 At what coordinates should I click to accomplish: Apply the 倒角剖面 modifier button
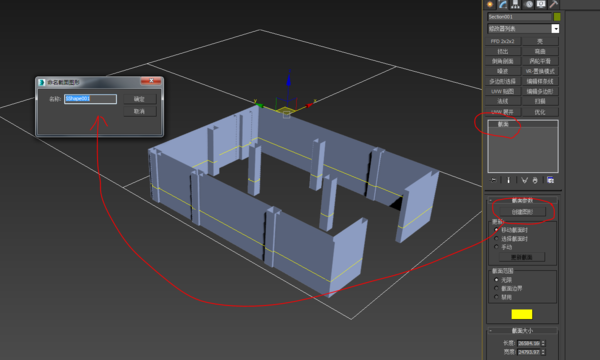tap(503, 61)
